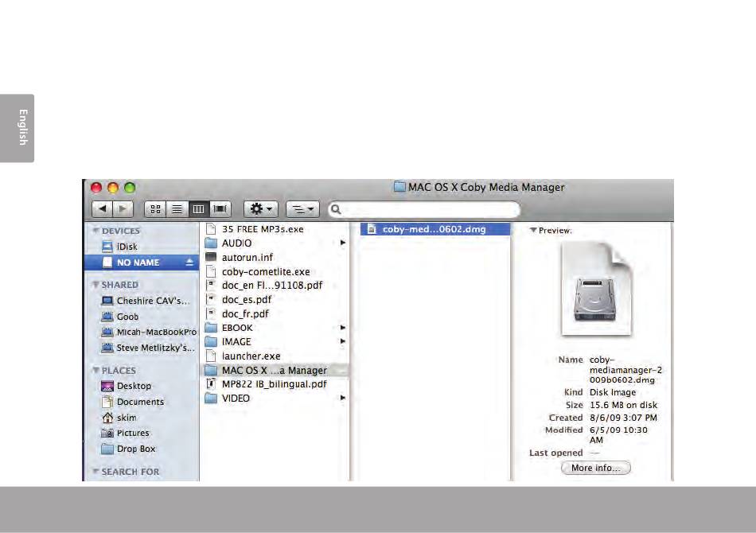Switch to icon view
The image size is (756, 533).
click(x=155, y=208)
